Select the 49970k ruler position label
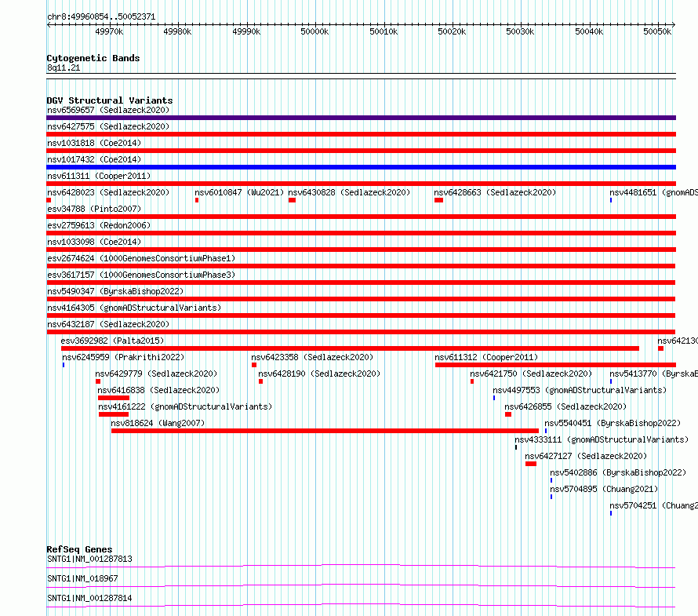 (109, 31)
